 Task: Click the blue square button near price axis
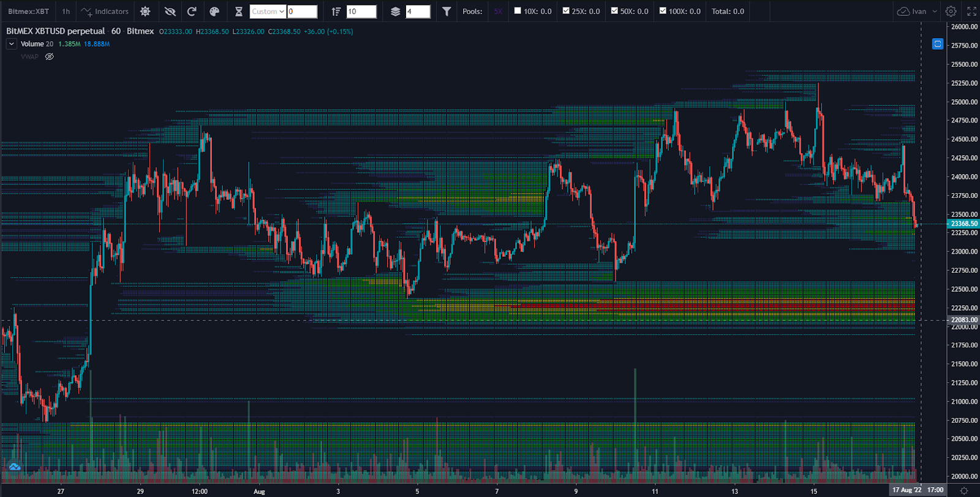pos(937,44)
